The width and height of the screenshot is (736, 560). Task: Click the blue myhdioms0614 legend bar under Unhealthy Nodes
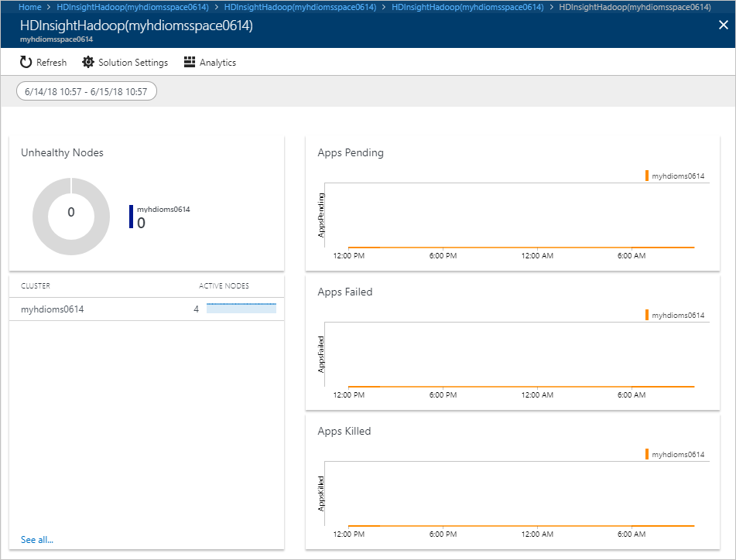(130, 215)
